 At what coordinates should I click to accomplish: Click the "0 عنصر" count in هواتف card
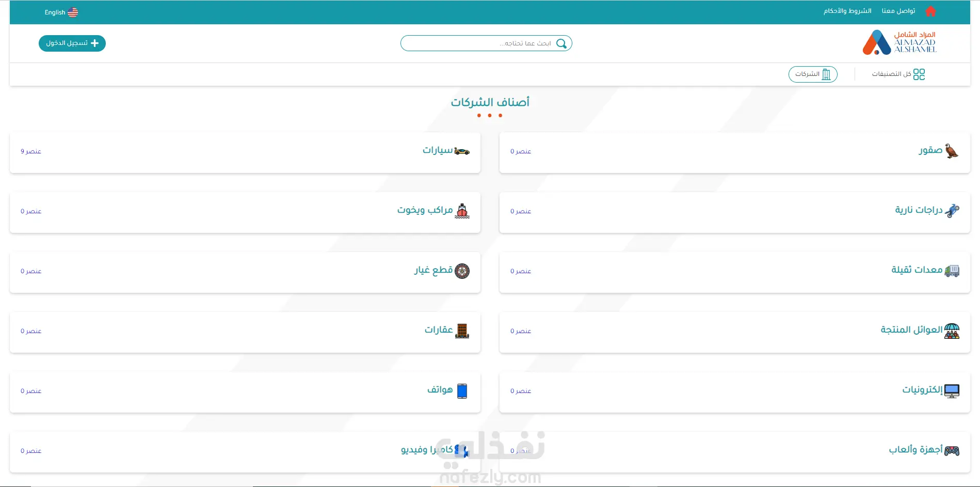click(31, 391)
